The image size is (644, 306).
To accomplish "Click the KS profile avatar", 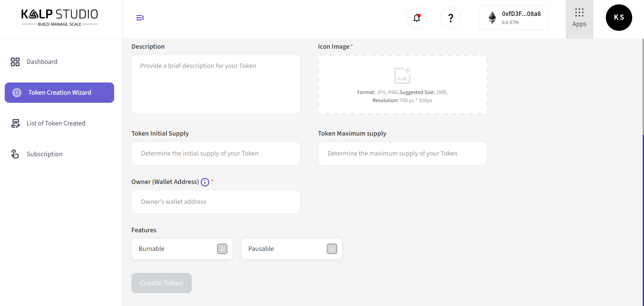I will point(619,18).
